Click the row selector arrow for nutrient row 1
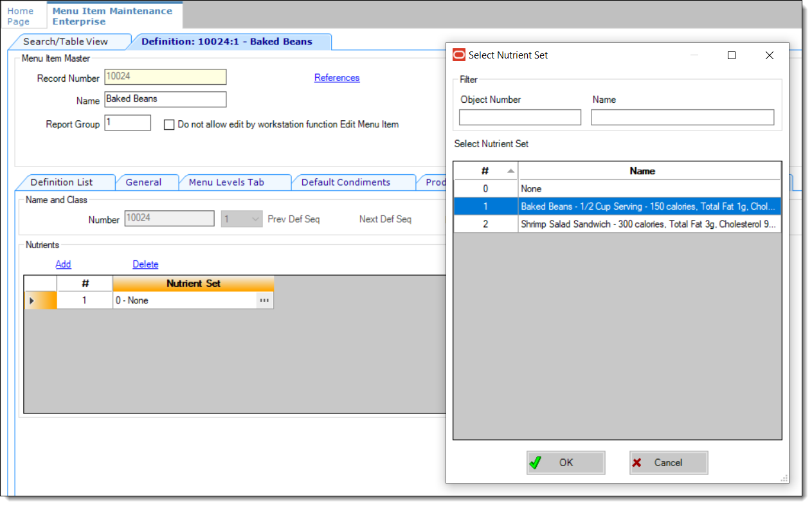Screen dimensions: 812x506 [x=32, y=300]
